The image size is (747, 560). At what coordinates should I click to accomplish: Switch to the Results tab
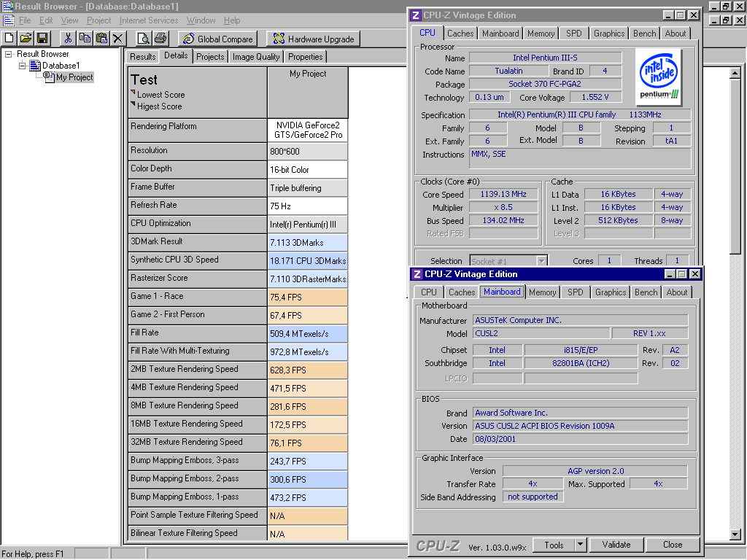point(143,57)
